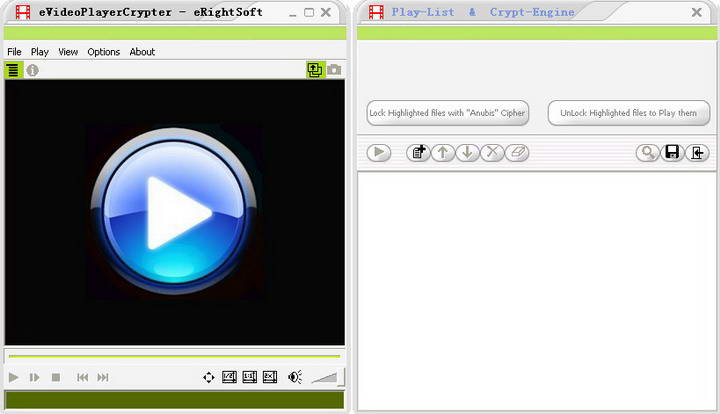Set video size to half (1/2) icon

point(229,377)
